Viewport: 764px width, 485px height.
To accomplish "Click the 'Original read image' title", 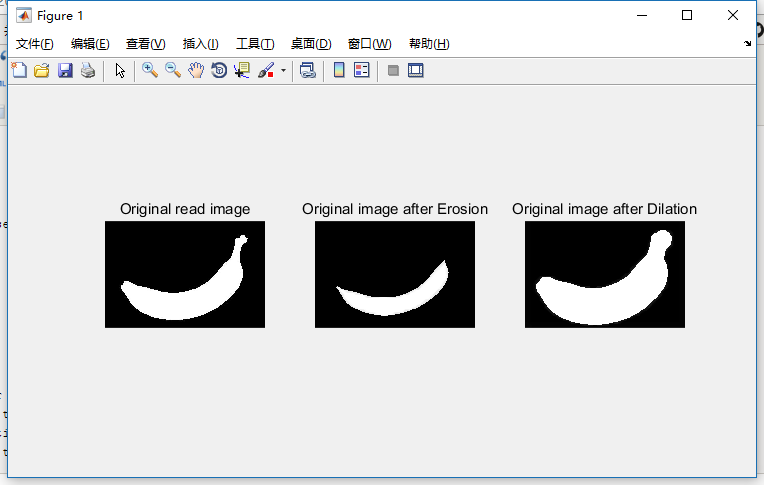I will pos(185,209).
